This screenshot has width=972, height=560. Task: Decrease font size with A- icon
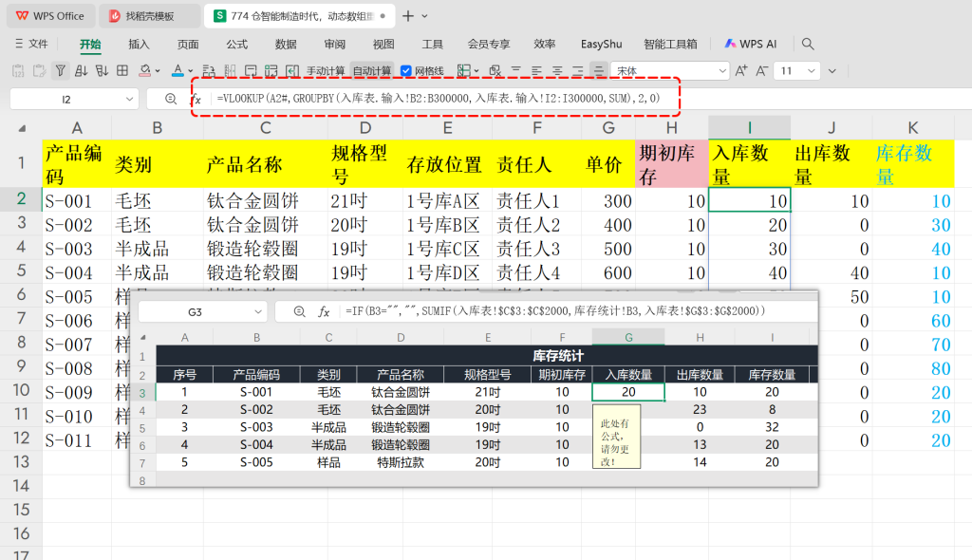[762, 70]
